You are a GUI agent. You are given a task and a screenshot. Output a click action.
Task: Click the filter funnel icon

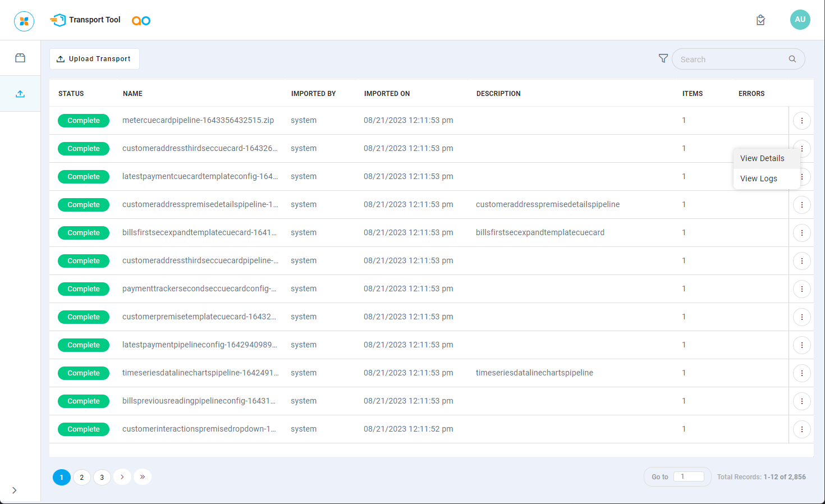click(663, 58)
